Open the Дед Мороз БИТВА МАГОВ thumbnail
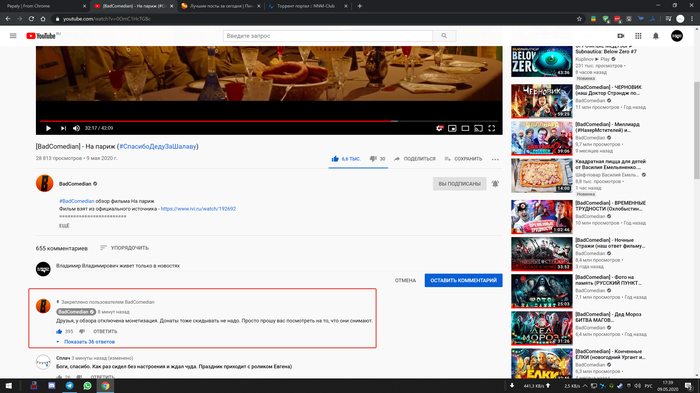Screen dimensions: 700x393 pyautogui.click(x=542, y=328)
